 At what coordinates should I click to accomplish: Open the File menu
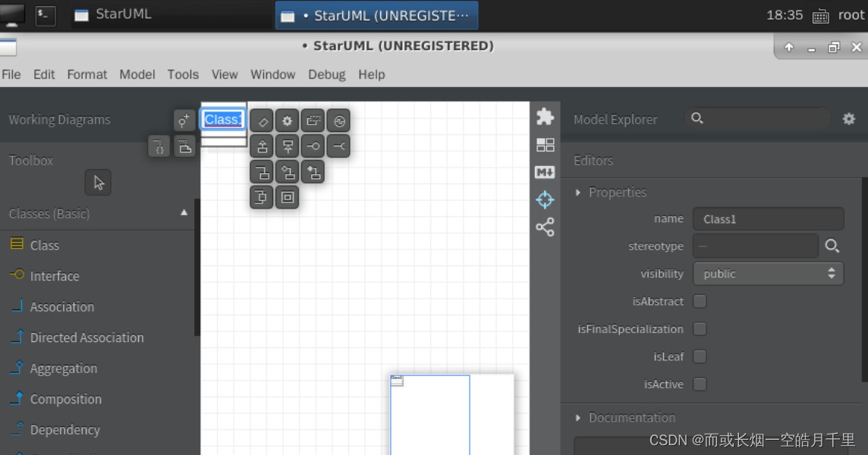pyautogui.click(x=11, y=74)
